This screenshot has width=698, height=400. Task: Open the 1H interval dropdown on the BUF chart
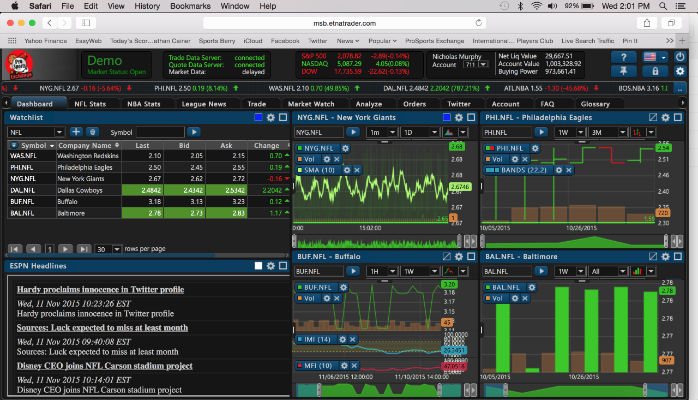click(x=392, y=271)
